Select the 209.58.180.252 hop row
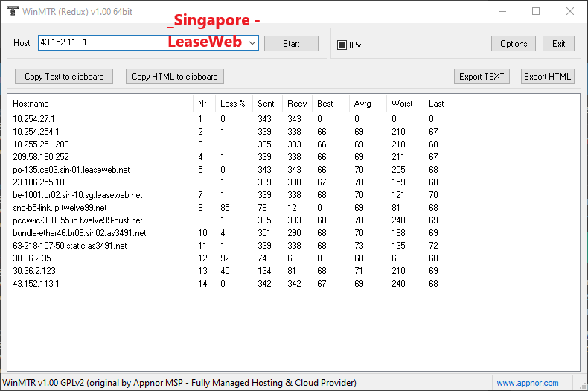Image resolution: width=588 pixels, height=391 pixels. pos(234,157)
